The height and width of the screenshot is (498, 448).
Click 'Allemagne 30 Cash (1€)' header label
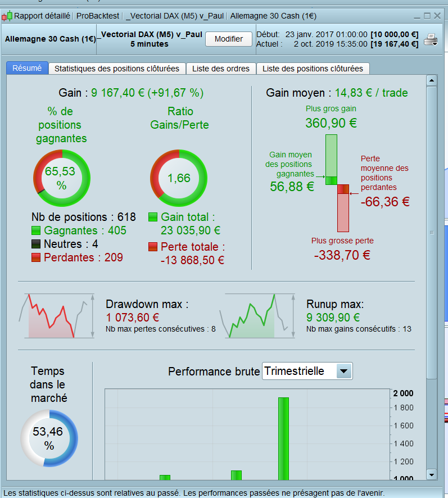pos(50,39)
